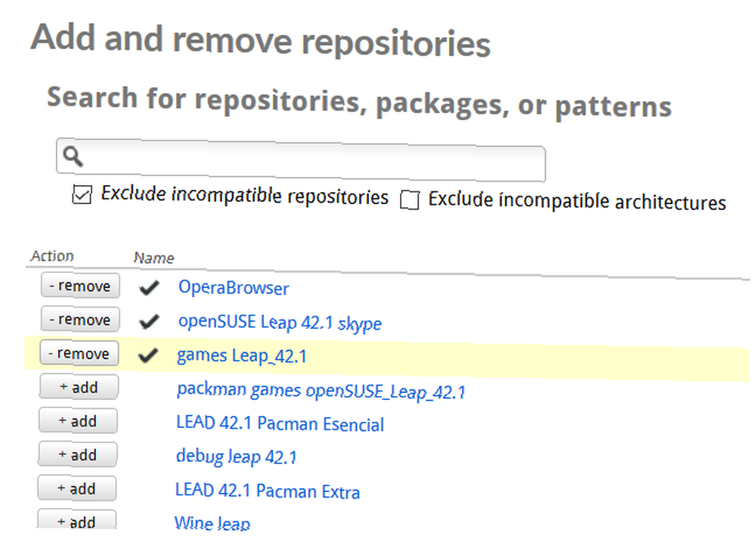Click the magnifying glass search icon
The width and height of the screenshot is (756, 542).
tap(73, 156)
